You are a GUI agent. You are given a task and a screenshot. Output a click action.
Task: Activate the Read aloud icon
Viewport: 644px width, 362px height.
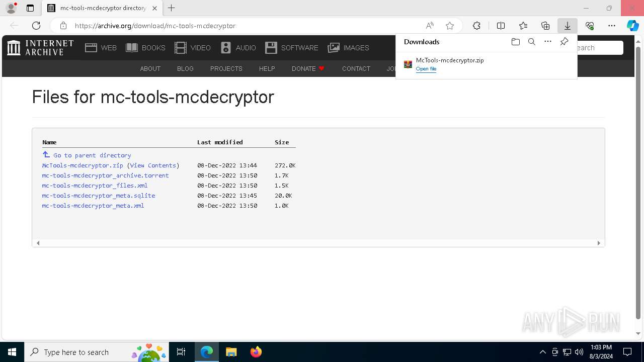coord(430,26)
